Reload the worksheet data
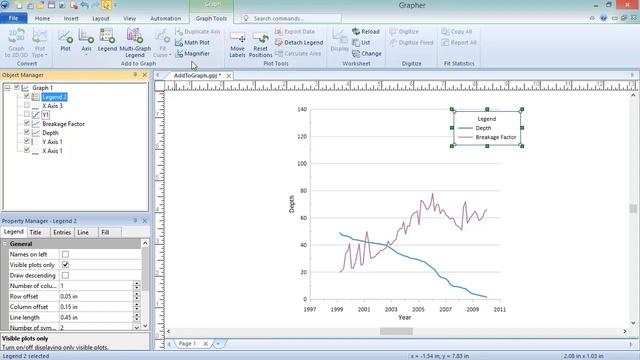Image resolution: width=640 pixels, height=360 pixels. [x=366, y=31]
